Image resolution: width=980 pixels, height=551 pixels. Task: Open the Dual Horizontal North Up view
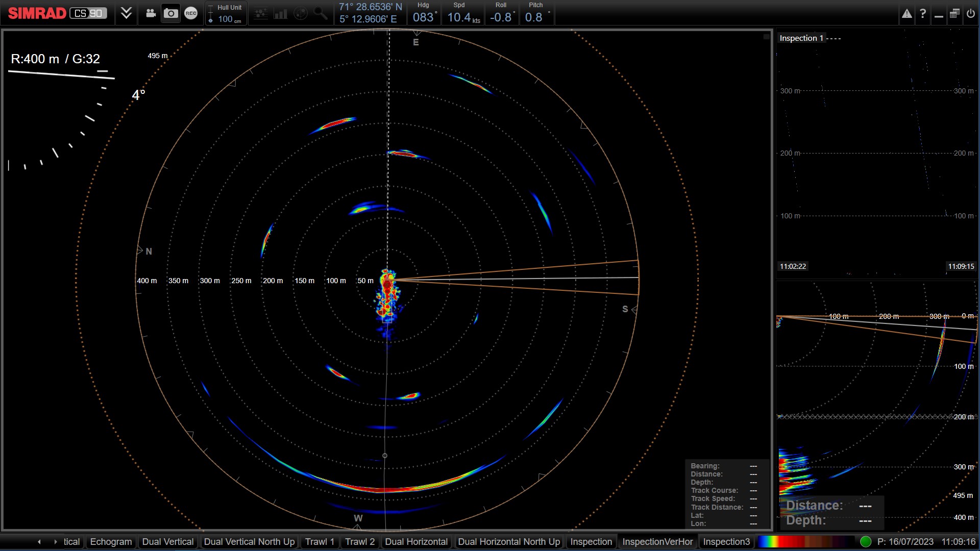[508, 542]
